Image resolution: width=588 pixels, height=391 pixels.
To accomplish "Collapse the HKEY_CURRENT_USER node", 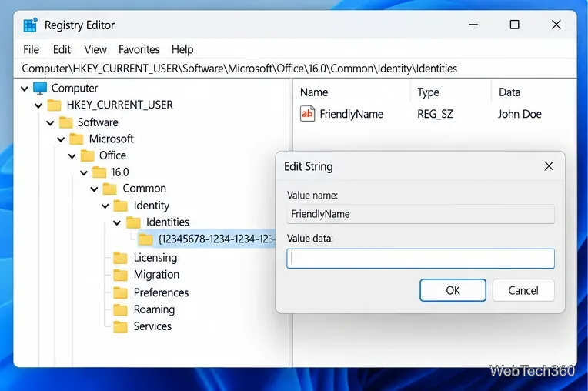I will tap(38, 105).
